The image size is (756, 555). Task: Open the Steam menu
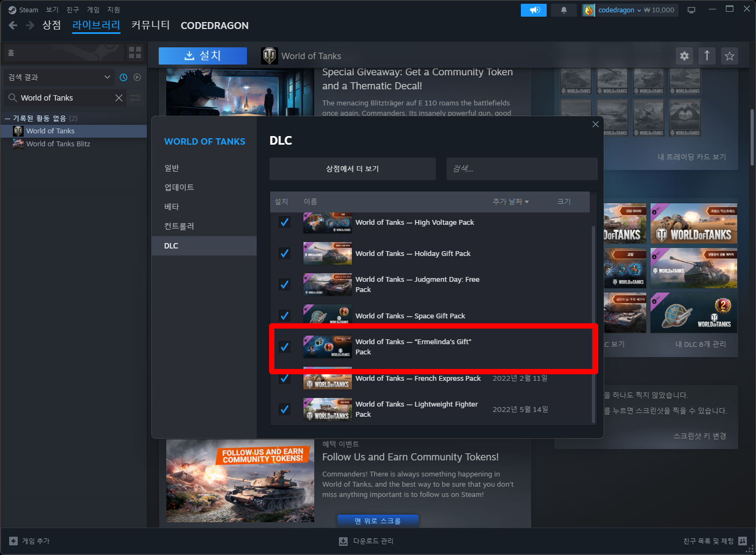(x=29, y=10)
